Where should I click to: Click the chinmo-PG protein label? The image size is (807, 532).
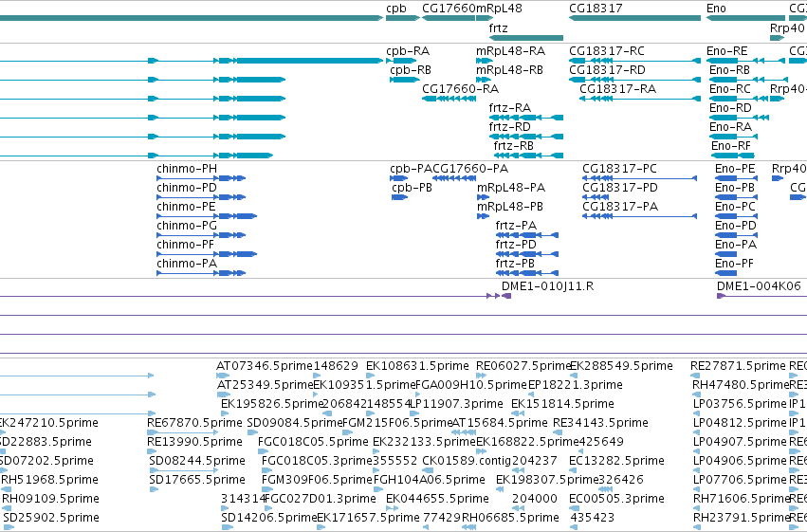pos(187,226)
